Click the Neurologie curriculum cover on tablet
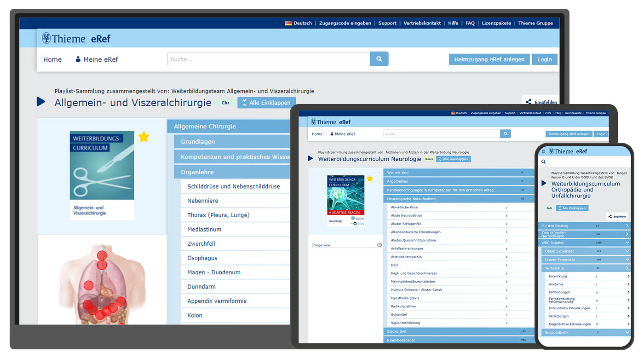This screenshot has width=644, height=359. pos(346,201)
